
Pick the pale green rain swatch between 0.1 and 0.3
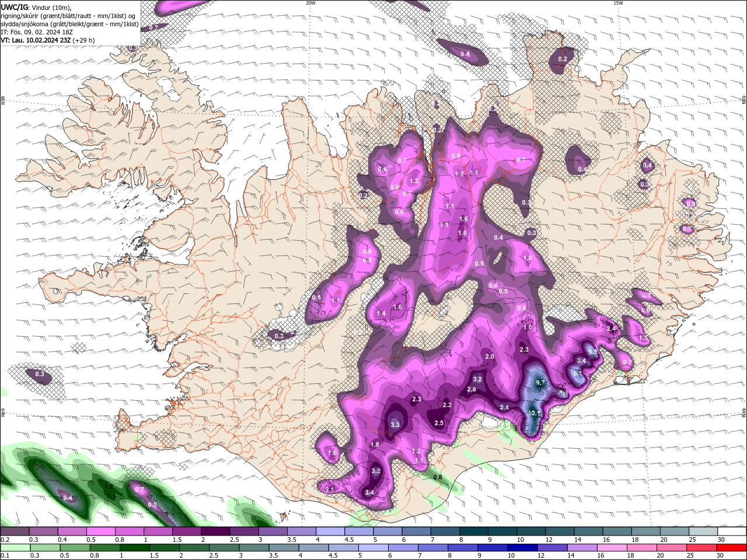[x=15, y=548]
